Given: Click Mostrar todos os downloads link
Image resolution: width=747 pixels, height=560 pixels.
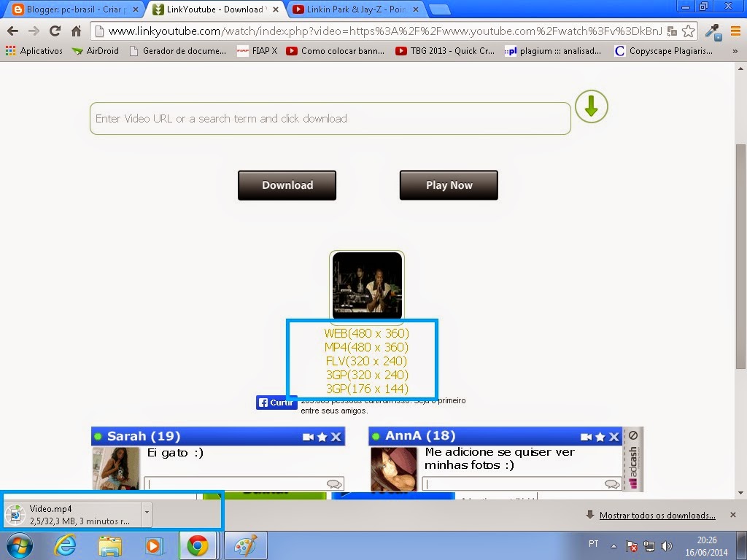Looking at the screenshot, I should 657,516.
